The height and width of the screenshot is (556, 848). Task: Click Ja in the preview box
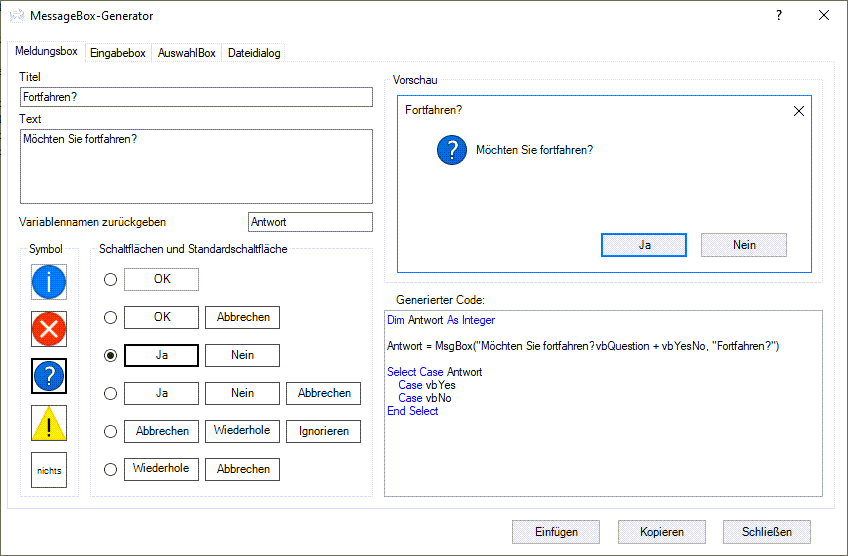(x=644, y=245)
